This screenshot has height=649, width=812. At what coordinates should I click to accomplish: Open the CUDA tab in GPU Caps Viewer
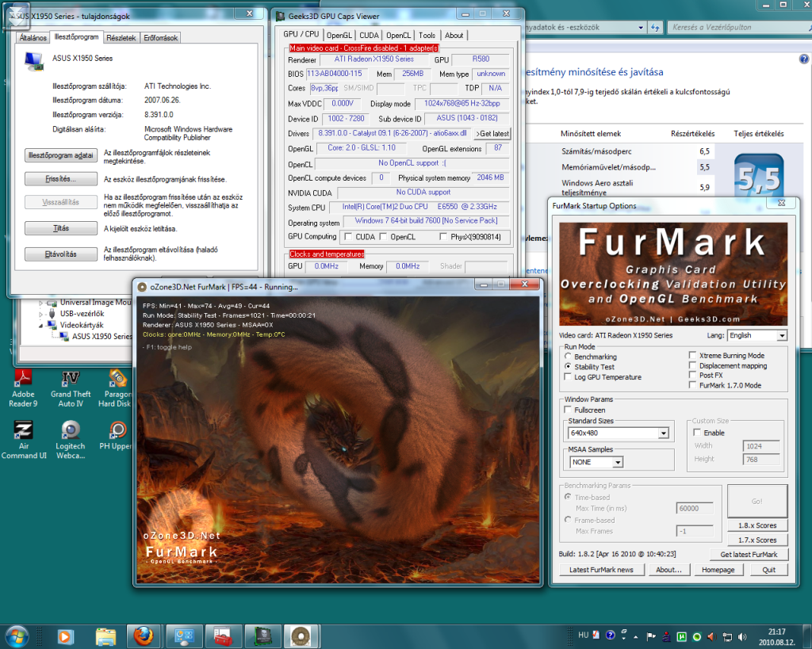point(369,35)
